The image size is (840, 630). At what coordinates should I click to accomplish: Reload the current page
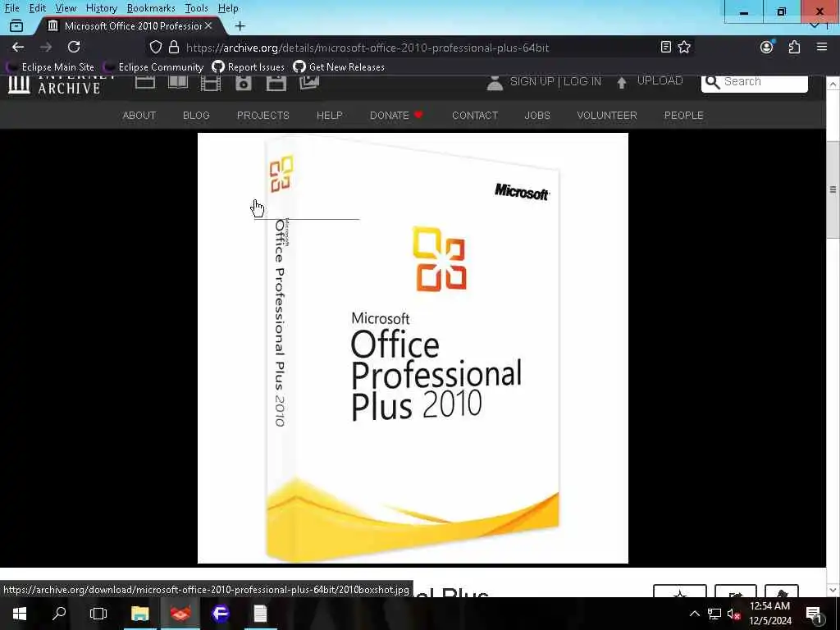coord(74,47)
